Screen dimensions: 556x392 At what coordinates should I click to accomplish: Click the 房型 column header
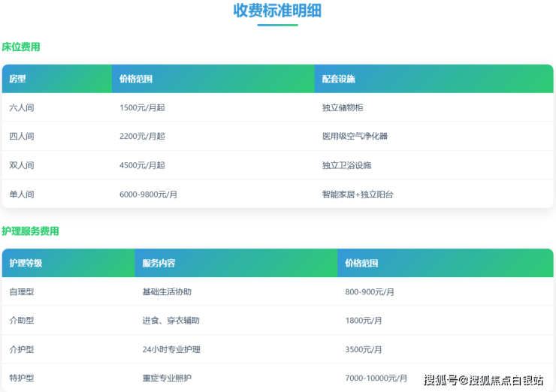coord(18,79)
